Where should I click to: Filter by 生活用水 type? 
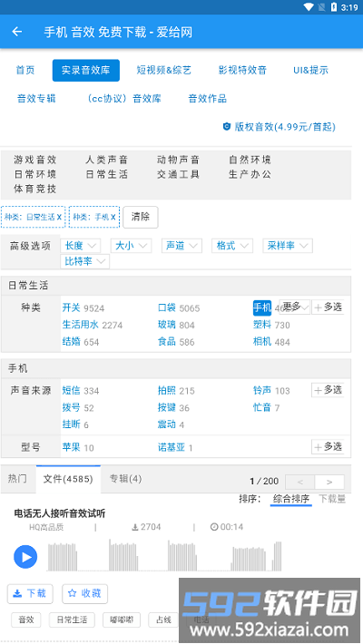pyautogui.click(x=80, y=325)
